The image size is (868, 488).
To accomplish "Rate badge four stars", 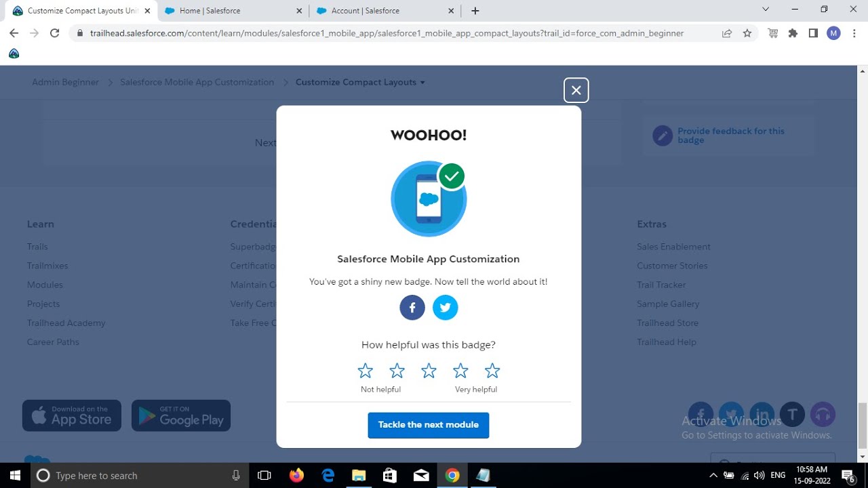I will (460, 371).
